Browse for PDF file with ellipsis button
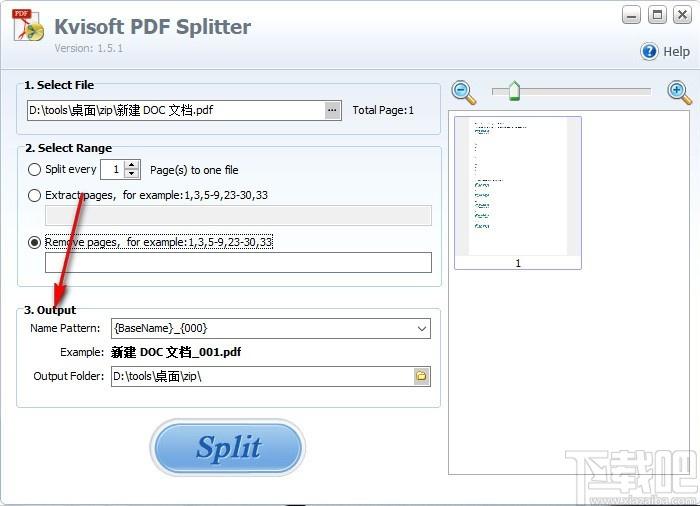700x506 pixels. [x=332, y=110]
